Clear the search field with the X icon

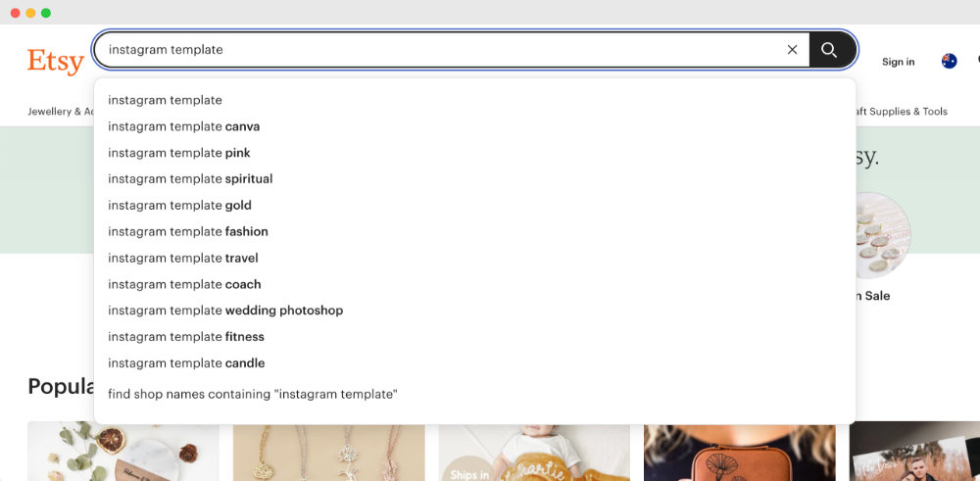tap(792, 49)
